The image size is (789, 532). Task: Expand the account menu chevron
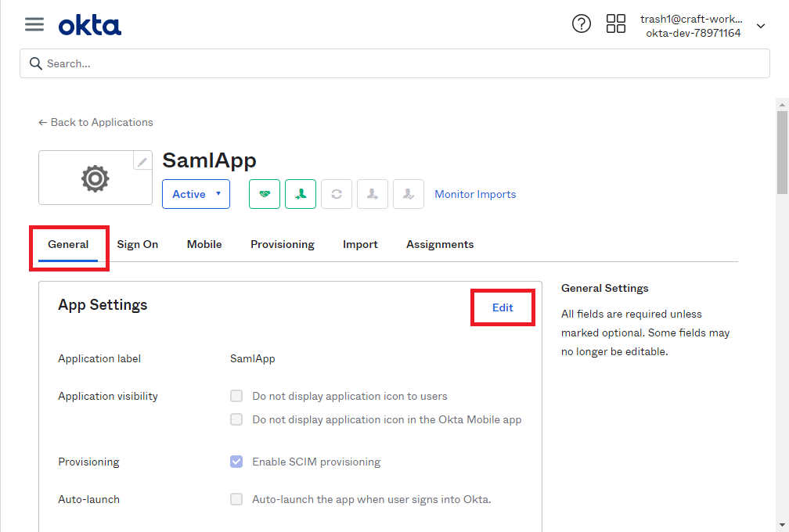pos(761,26)
